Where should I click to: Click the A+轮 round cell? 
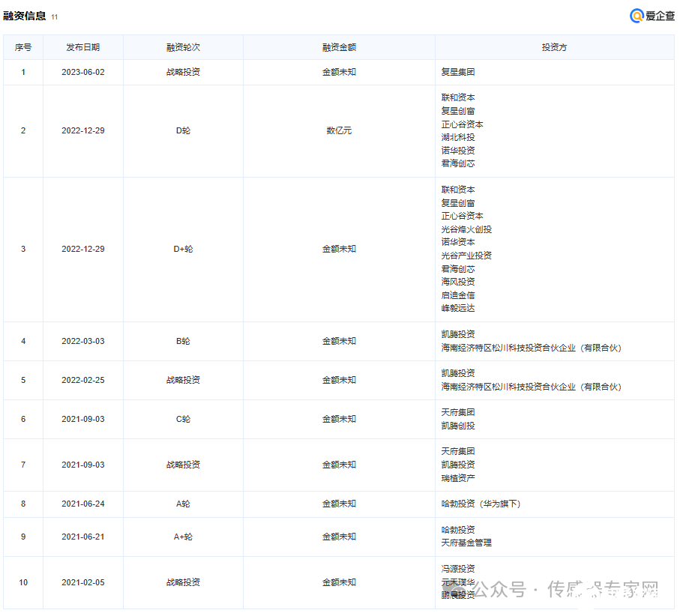coord(183,537)
